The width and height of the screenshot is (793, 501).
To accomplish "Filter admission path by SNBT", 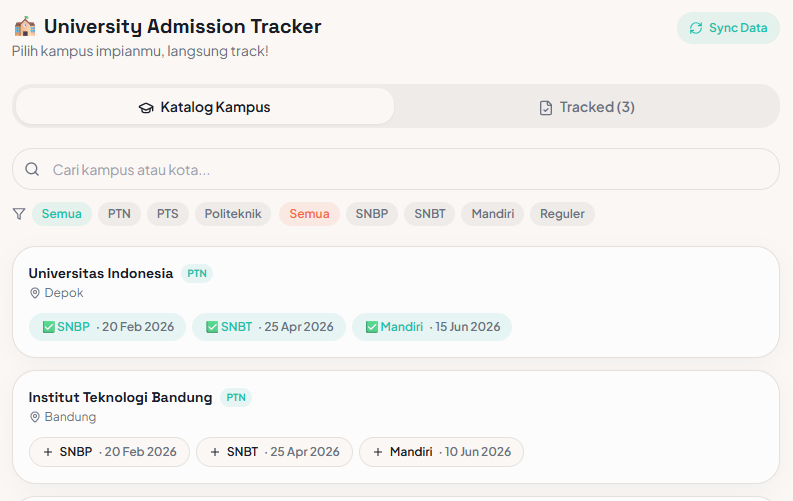I will (x=430, y=214).
